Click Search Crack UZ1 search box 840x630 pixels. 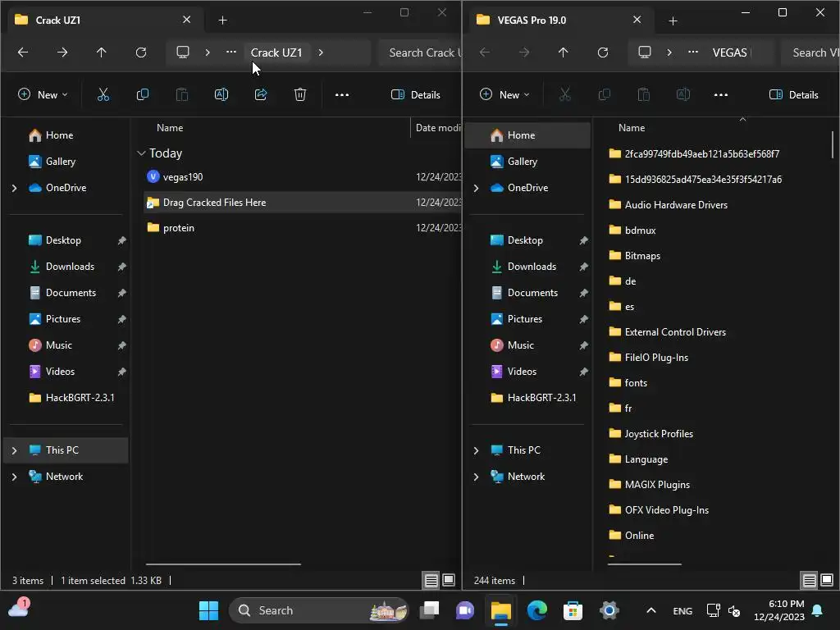[419, 52]
